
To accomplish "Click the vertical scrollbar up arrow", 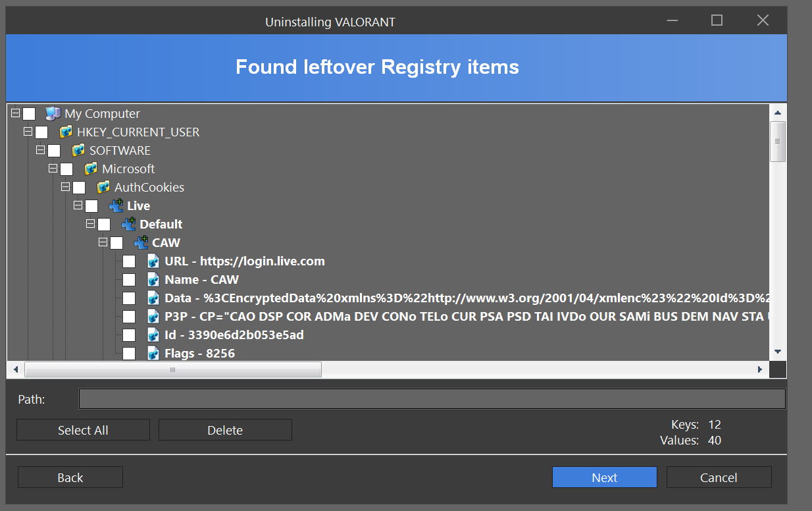I will pyautogui.click(x=778, y=113).
